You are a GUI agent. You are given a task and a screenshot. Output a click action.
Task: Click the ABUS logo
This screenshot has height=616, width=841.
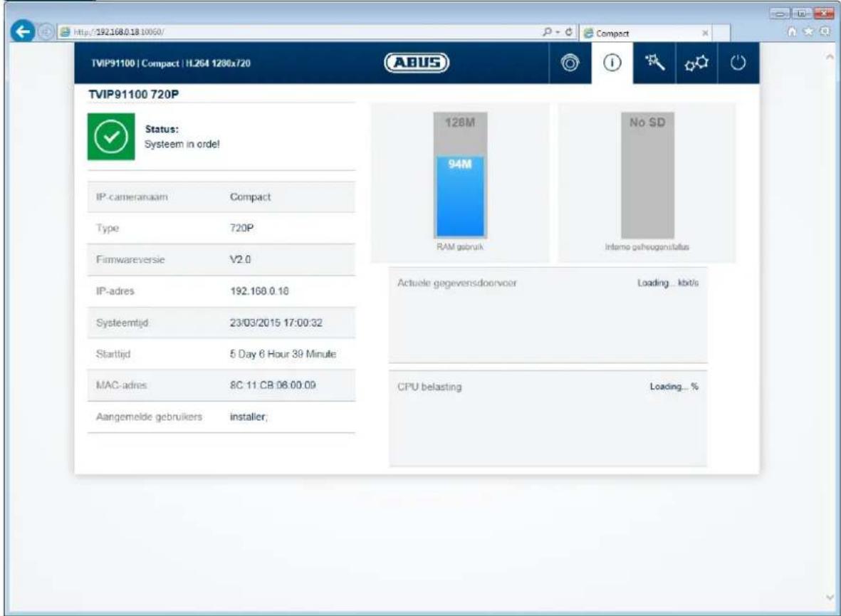pyautogui.click(x=417, y=63)
